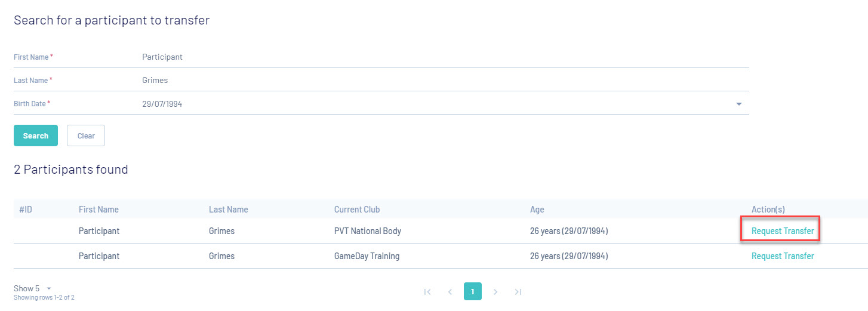The height and width of the screenshot is (311, 868).
Task: Expand the Show 5 rows selector
Action: click(49, 288)
